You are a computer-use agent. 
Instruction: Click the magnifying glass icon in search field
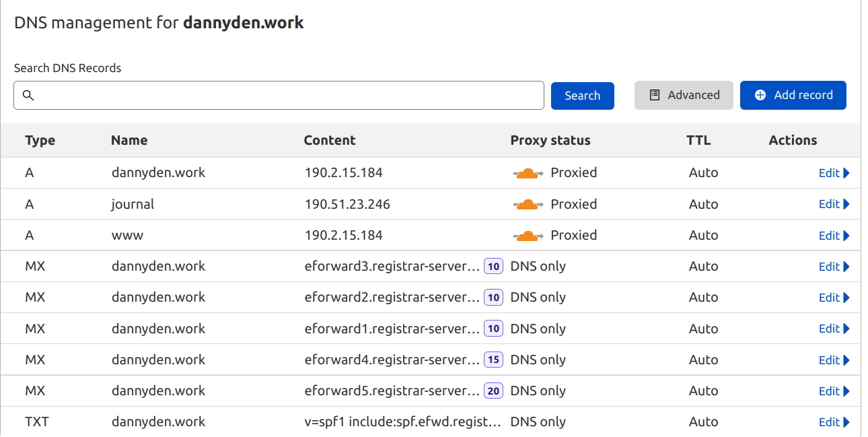(x=28, y=96)
